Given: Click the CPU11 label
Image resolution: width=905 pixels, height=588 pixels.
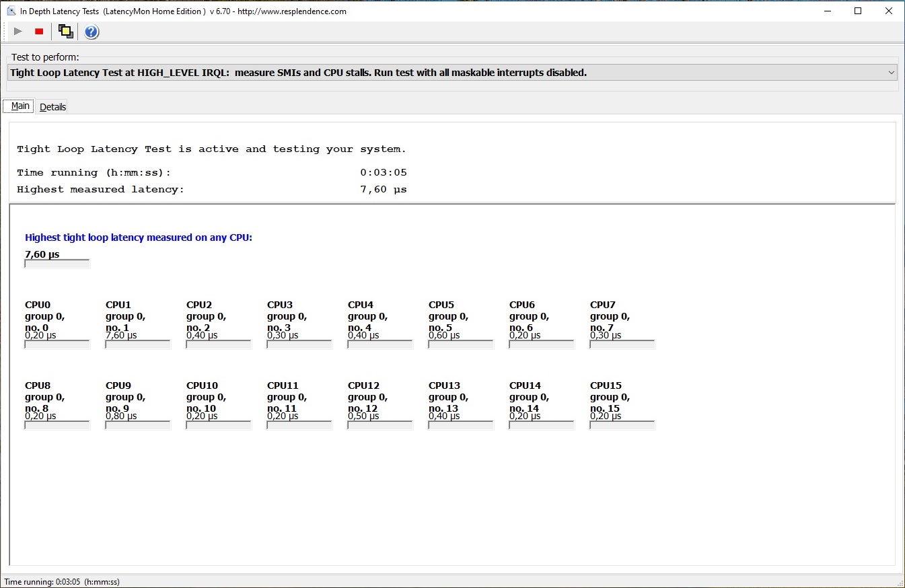Looking at the screenshot, I should pos(283,385).
